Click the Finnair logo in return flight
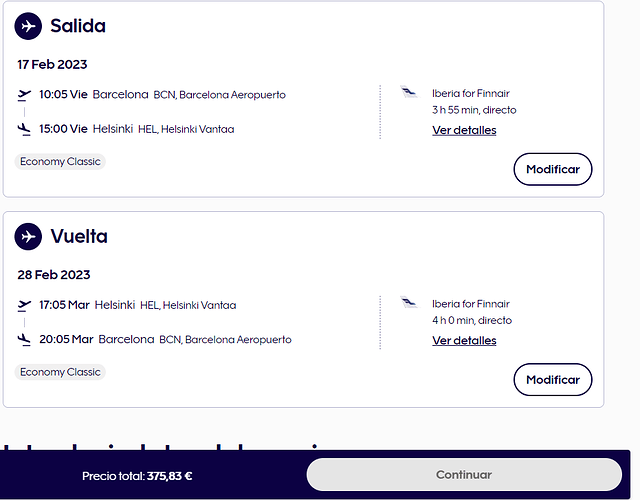This screenshot has width=640, height=500. 409,302
